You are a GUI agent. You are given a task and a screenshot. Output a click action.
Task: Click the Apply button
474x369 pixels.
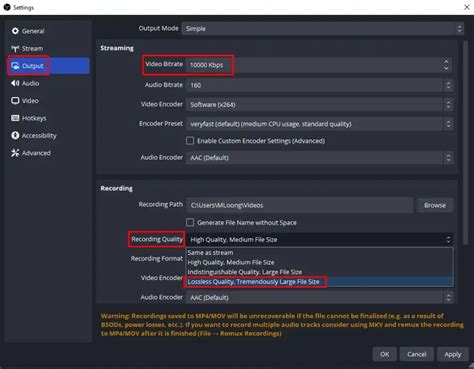452,354
